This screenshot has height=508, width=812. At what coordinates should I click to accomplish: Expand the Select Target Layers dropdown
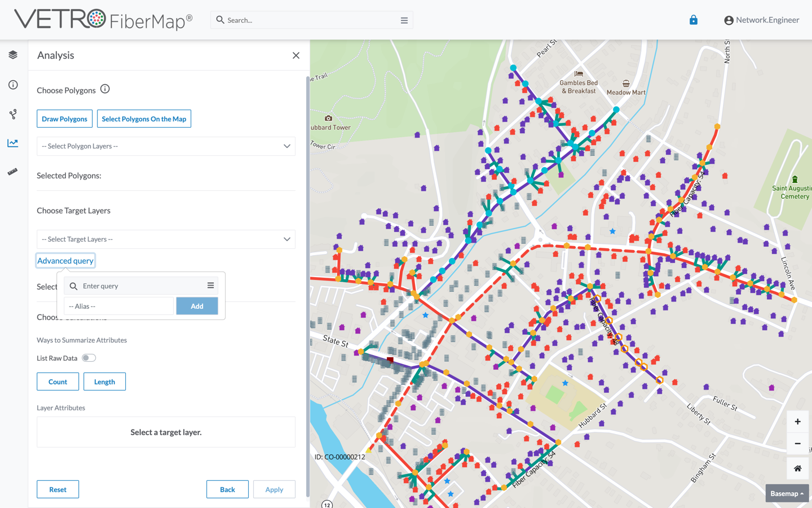tap(166, 239)
